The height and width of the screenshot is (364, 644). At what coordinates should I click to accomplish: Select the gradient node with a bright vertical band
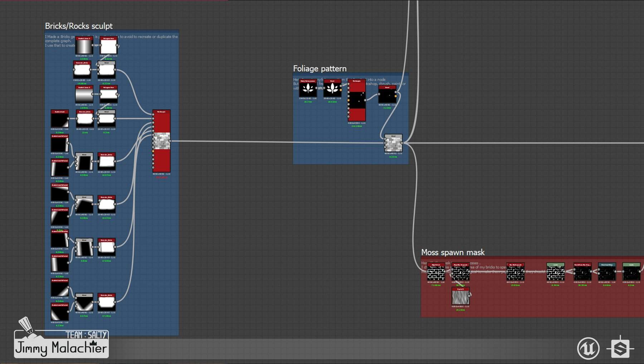(84, 45)
